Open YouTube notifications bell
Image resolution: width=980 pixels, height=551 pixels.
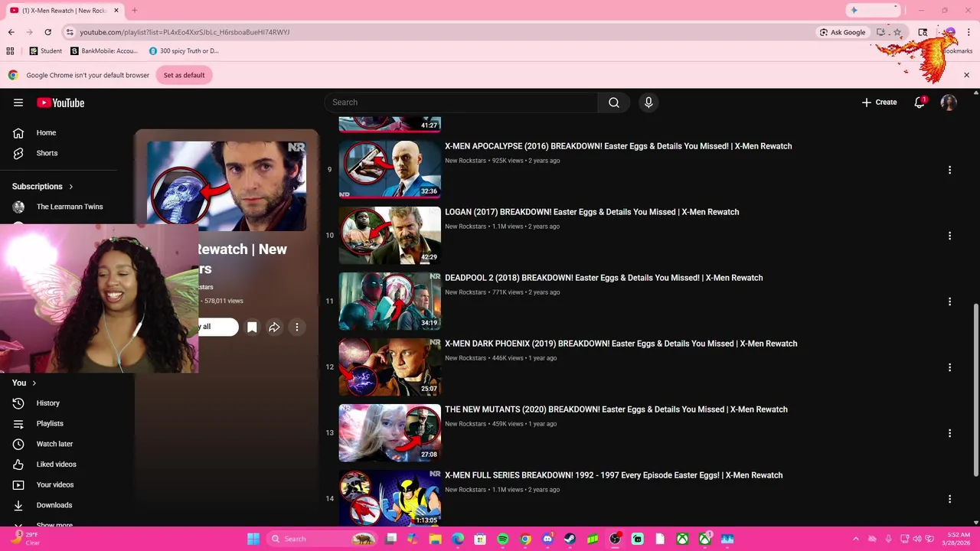coord(920,103)
